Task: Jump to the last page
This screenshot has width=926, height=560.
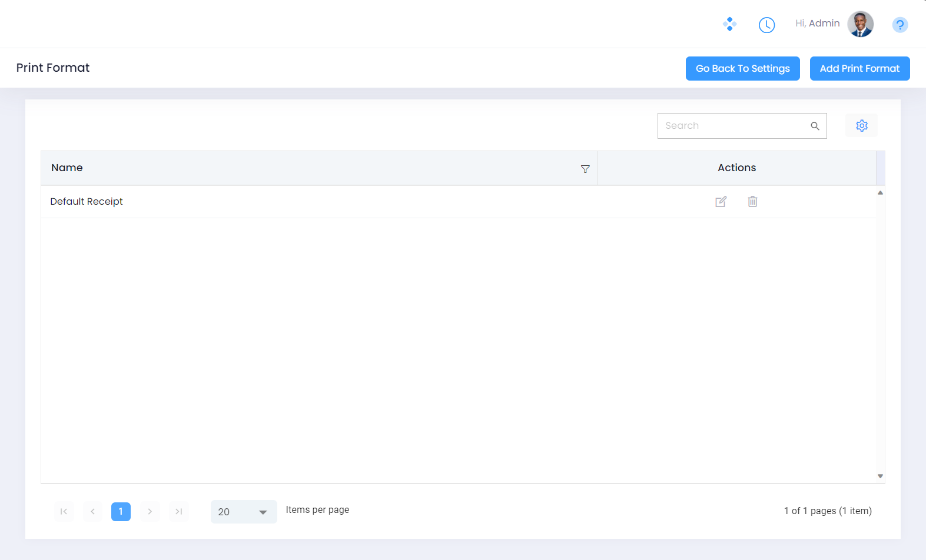Action: [178, 512]
